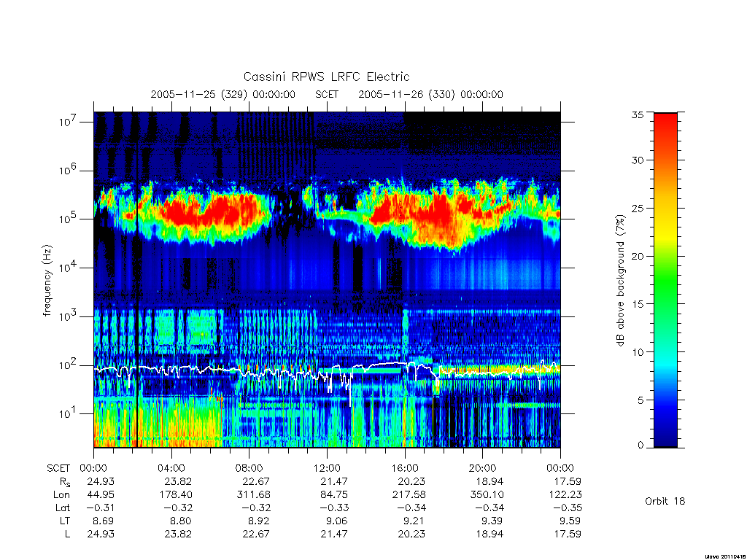This screenshot has height=560, width=747.
Task: Click the 16:00 SCET tick label
Action: 405,468
